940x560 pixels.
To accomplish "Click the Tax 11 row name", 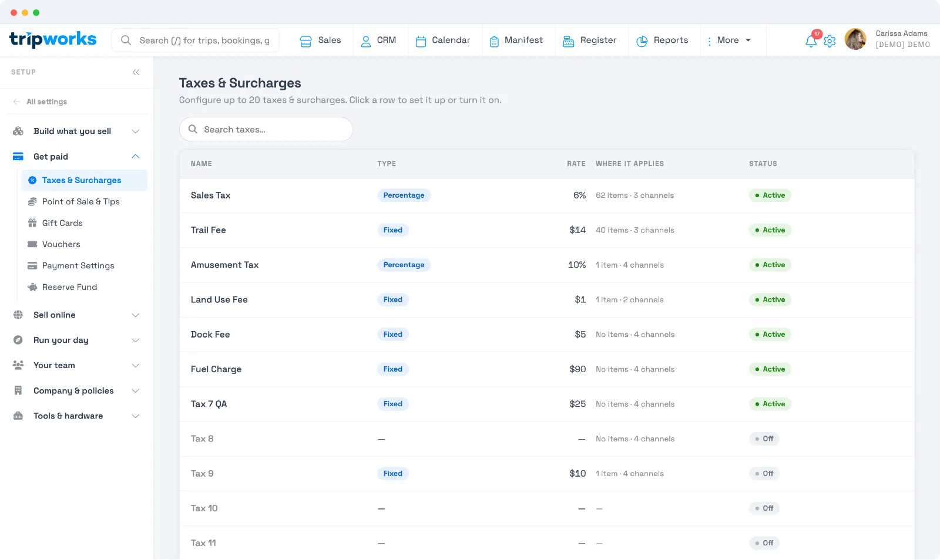I will (x=203, y=543).
